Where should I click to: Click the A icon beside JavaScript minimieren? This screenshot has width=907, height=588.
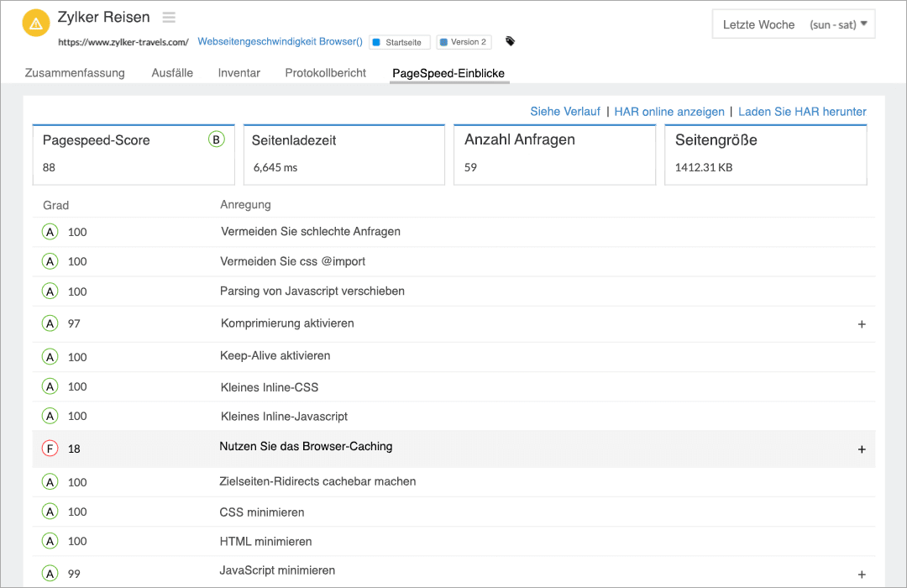50,572
